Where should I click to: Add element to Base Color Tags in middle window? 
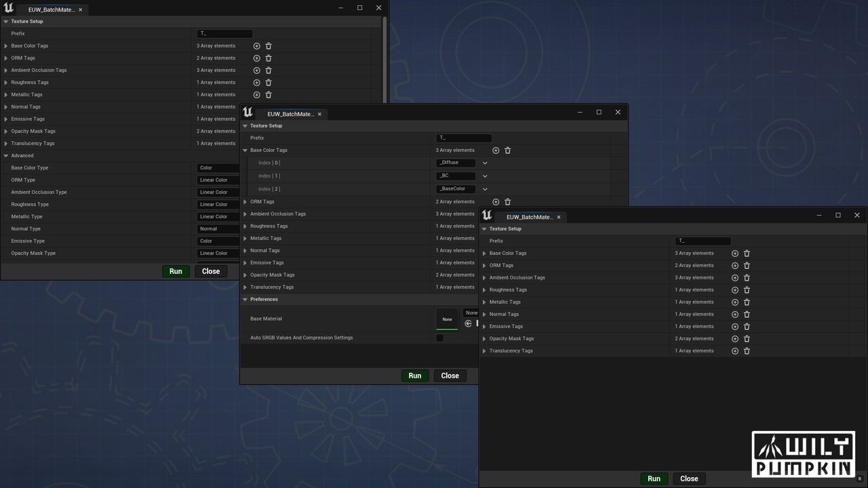tap(496, 150)
